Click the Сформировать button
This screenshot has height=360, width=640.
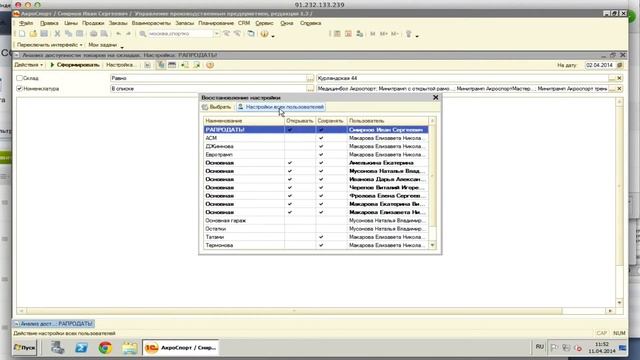tap(74, 65)
